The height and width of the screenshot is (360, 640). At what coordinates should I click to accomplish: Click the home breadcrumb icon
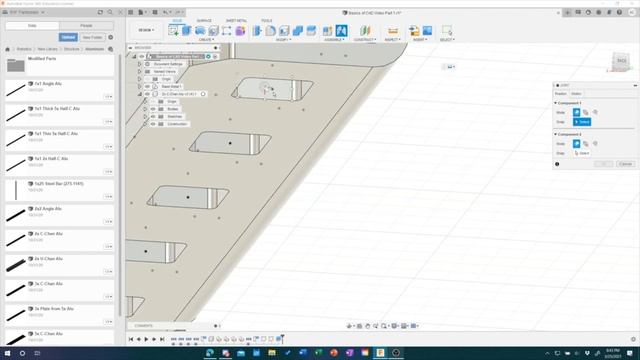7,49
